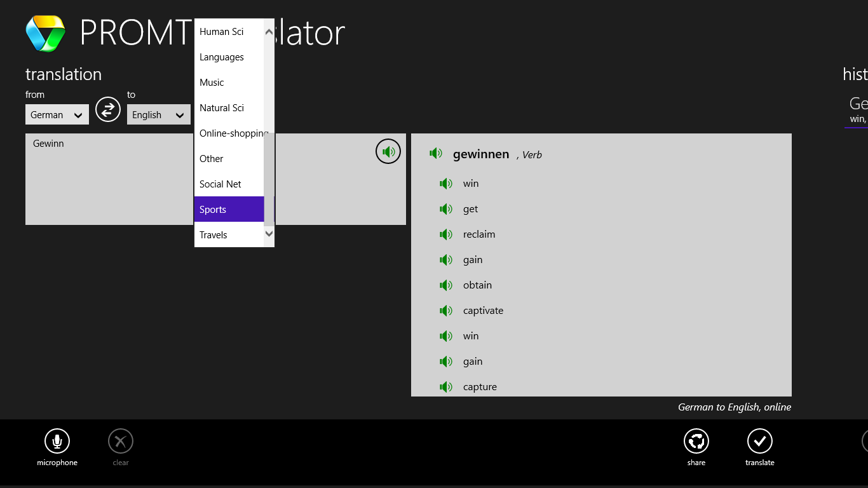Click the share icon in bottom bar
Screen dimensions: 868x488
[696, 441]
